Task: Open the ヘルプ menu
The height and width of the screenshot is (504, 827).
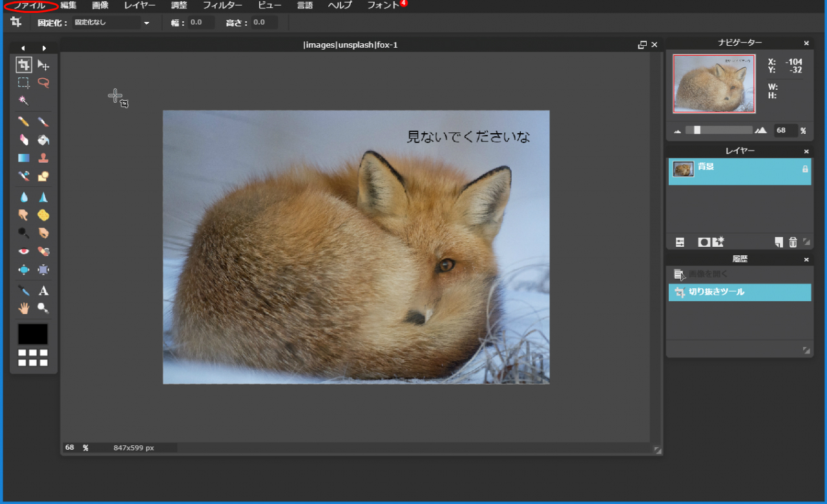Action: click(340, 5)
